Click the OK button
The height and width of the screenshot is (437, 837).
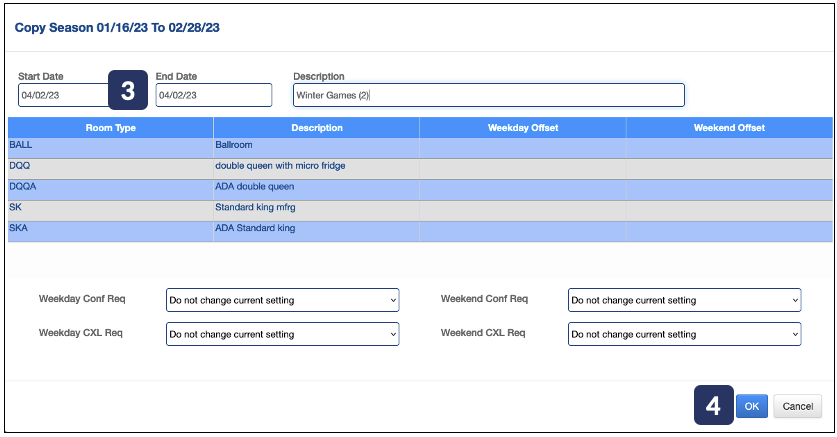pyautogui.click(x=751, y=406)
